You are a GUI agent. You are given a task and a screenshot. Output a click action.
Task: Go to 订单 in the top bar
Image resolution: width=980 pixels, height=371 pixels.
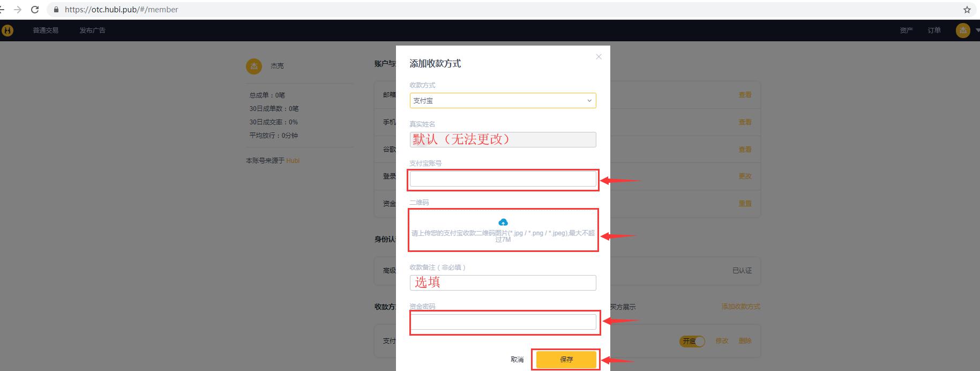934,31
